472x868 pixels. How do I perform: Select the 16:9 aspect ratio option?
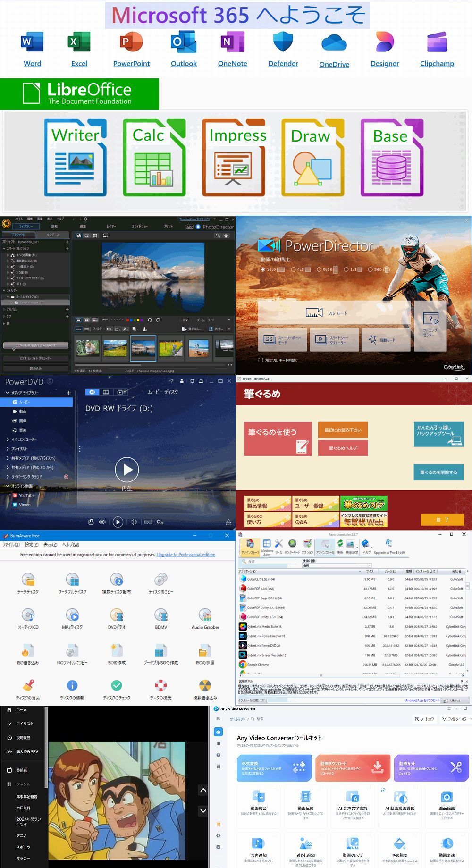263,270
